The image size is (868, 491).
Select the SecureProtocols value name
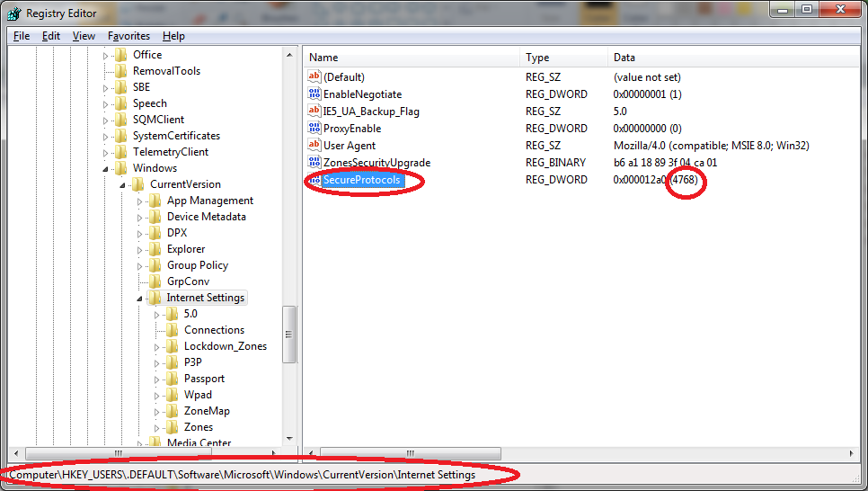coord(361,180)
